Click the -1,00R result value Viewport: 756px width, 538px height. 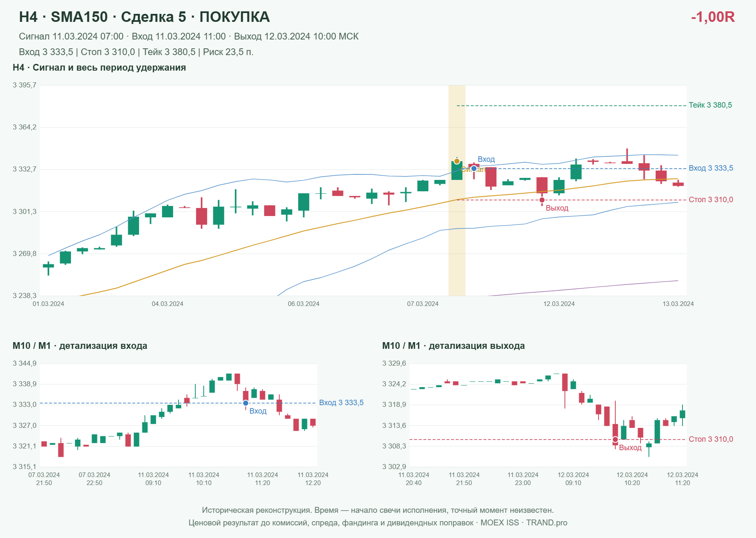pyautogui.click(x=713, y=17)
